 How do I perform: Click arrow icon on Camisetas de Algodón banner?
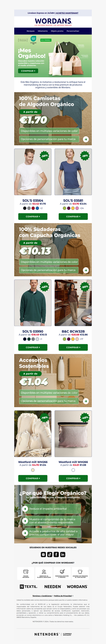(86, 139)
